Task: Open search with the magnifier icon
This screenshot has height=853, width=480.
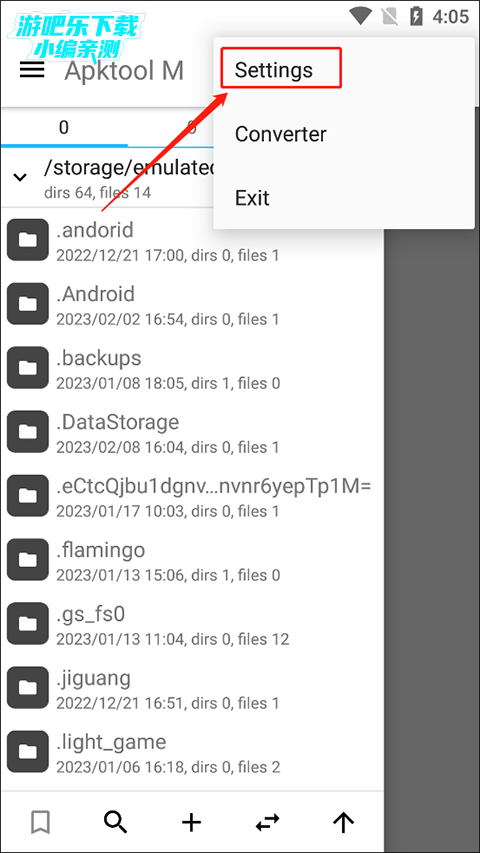Action: click(x=115, y=822)
